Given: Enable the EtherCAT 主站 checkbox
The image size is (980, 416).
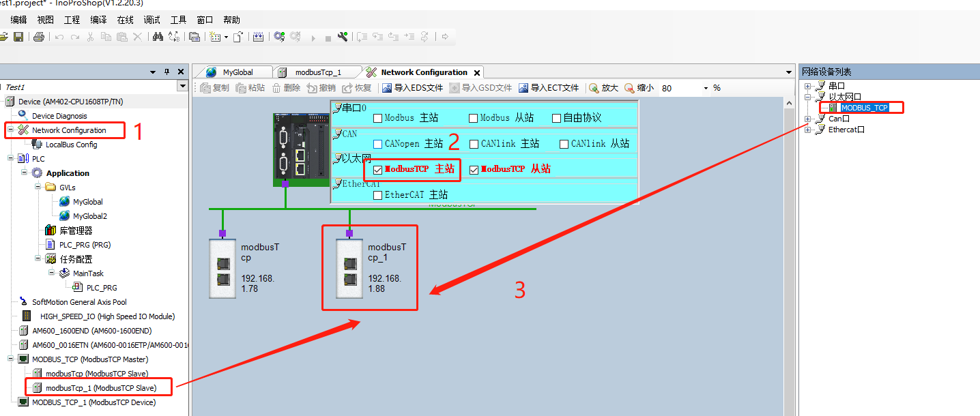Looking at the screenshot, I should [x=377, y=195].
